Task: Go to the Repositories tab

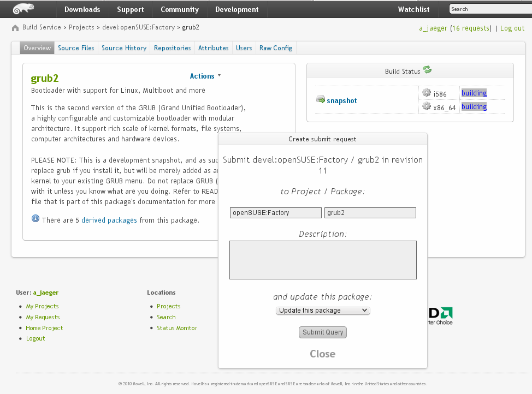Action: [173, 48]
